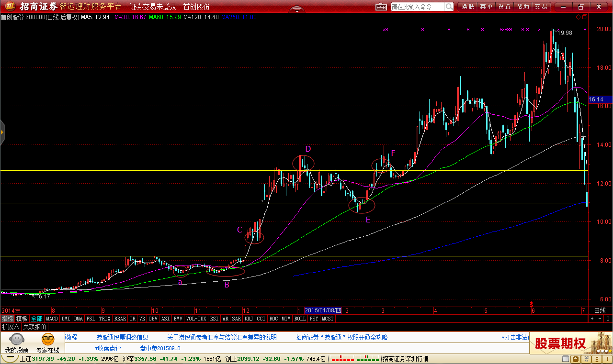Click the plus zoom-in button

592,318
